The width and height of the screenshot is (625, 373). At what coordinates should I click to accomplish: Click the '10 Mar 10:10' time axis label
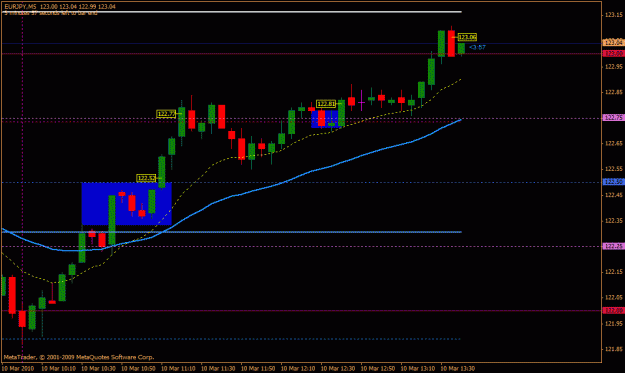point(58,369)
